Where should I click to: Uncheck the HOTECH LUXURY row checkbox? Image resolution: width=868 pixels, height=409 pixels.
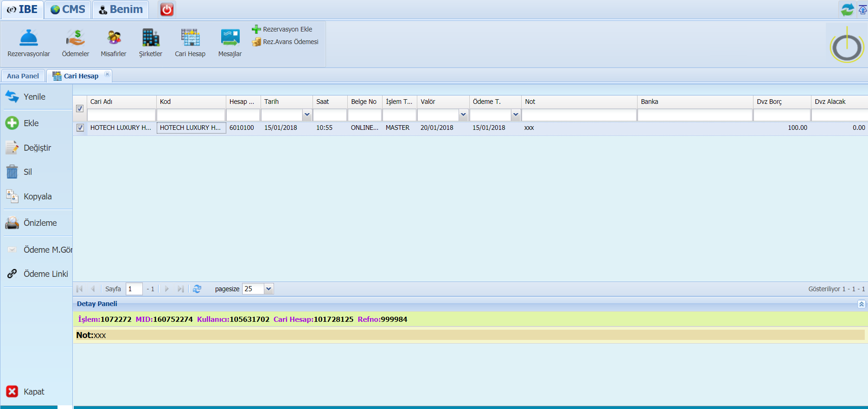coord(80,128)
